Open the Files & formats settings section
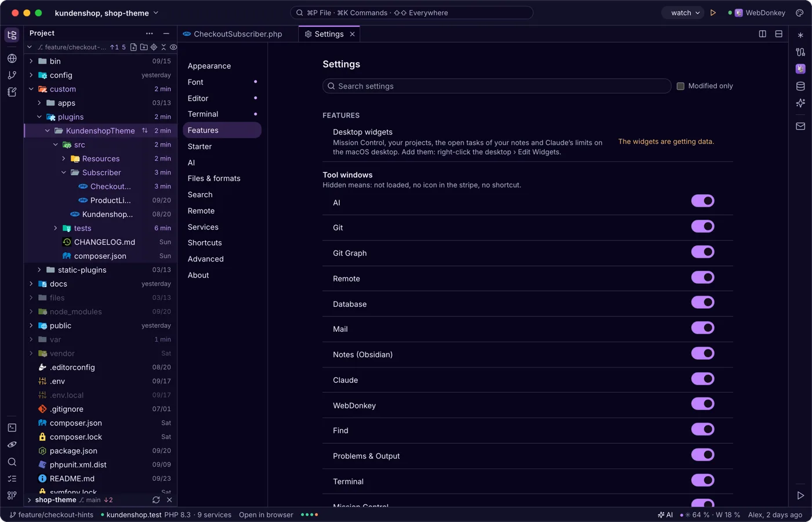The height and width of the screenshot is (522, 812). click(222, 179)
